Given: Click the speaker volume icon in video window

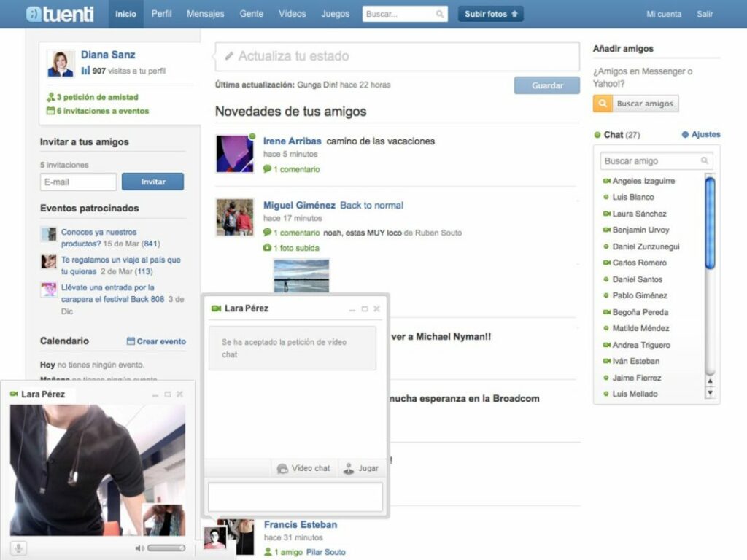Looking at the screenshot, I should [x=139, y=548].
